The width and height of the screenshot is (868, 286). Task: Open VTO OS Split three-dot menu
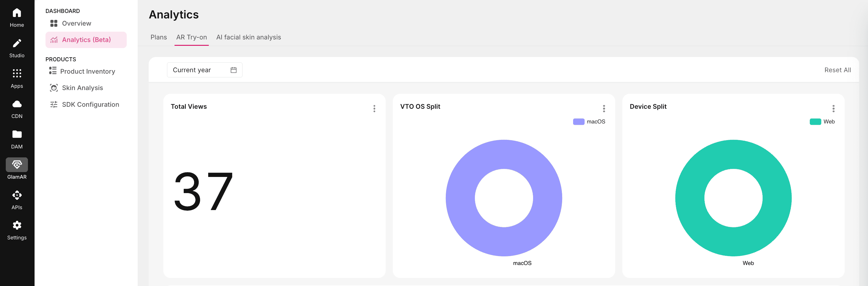point(604,108)
